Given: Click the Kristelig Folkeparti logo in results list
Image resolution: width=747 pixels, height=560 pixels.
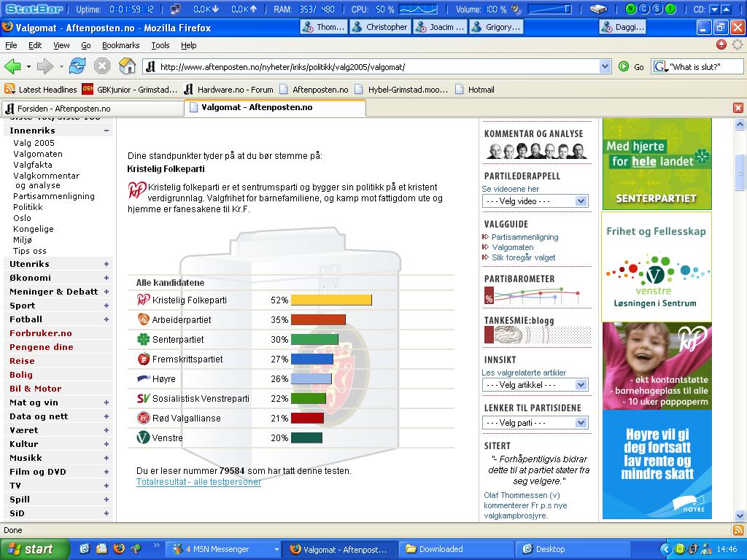Looking at the screenshot, I should tap(144, 300).
